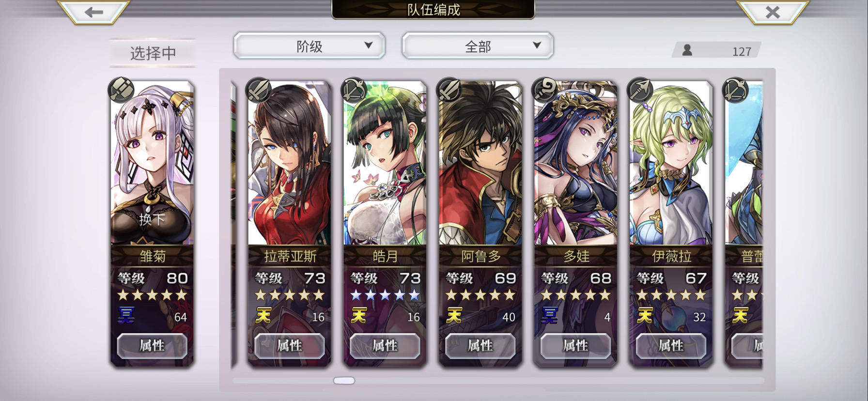Open the 阶级 sort dropdown
Screen dimensions: 868x401
click(x=310, y=46)
